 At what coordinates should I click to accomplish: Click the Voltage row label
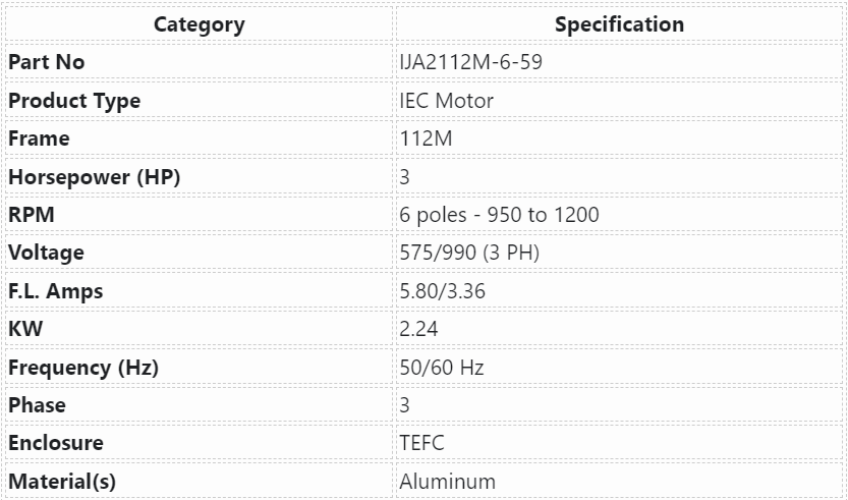point(44,253)
